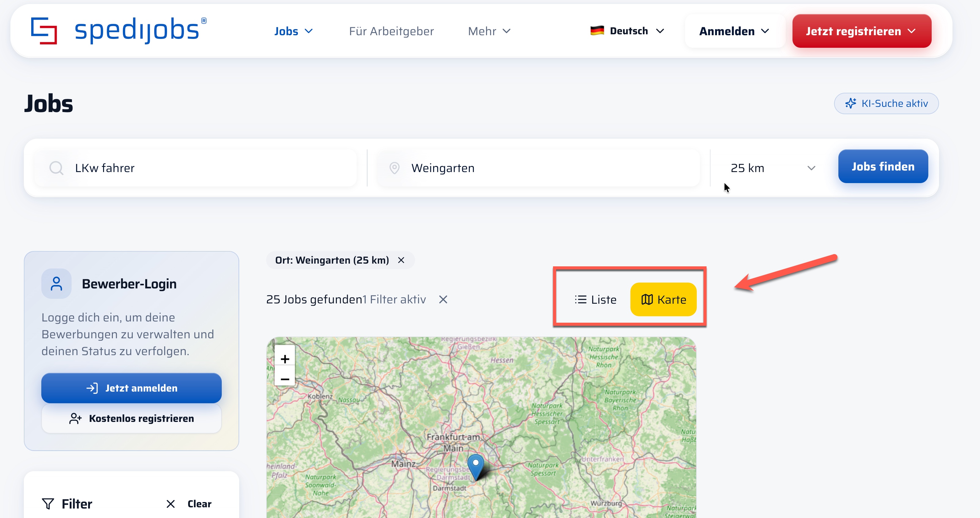Click the location pin icon

(395, 168)
